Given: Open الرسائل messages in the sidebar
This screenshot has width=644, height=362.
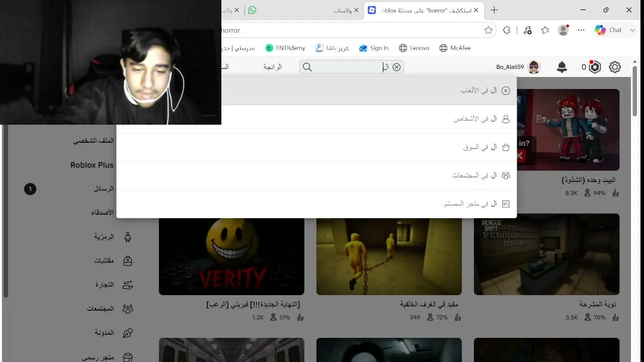Looking at the screenshot, I should tap(104, 189).
